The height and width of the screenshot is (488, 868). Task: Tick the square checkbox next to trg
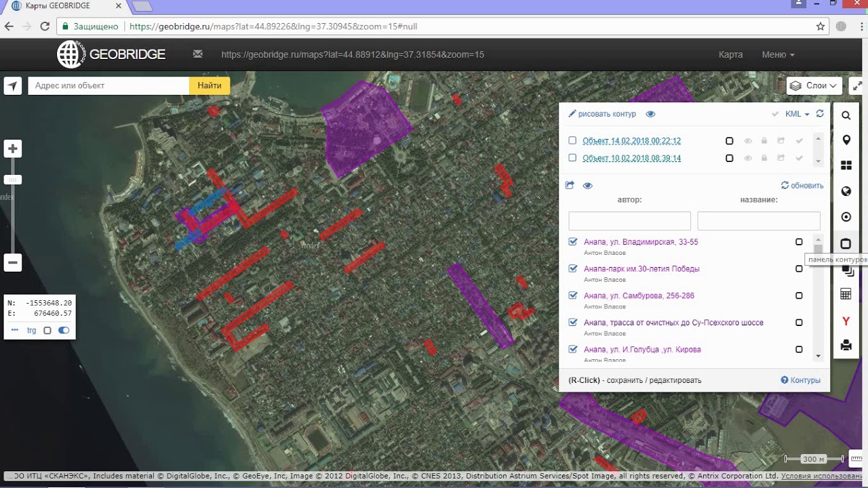click(x=47, y=331)
